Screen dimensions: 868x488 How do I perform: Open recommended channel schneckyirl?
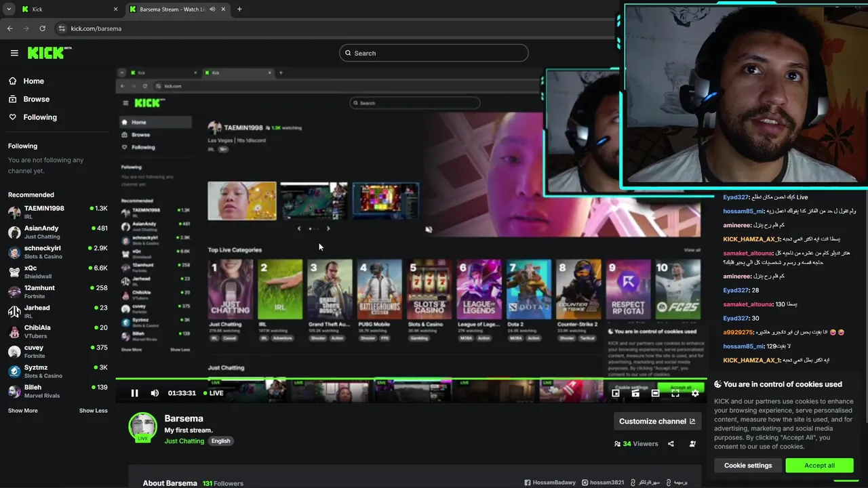click(x=58, y=251)
